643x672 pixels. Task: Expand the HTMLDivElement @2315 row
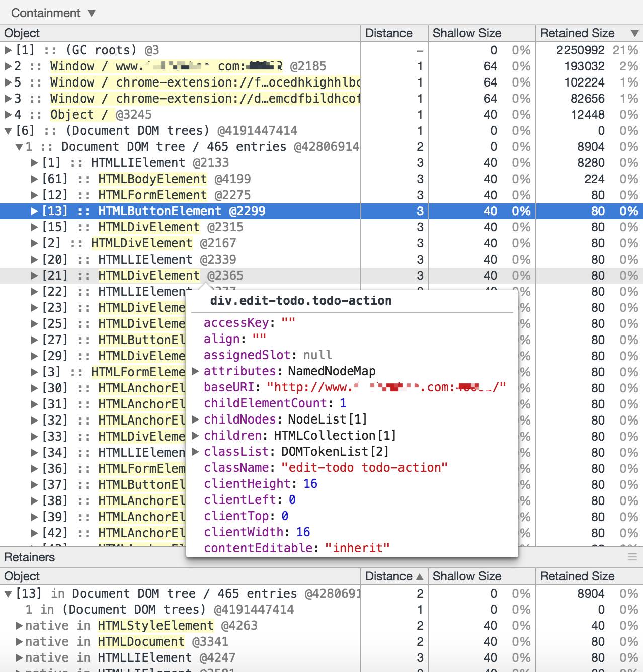point(34,227)
